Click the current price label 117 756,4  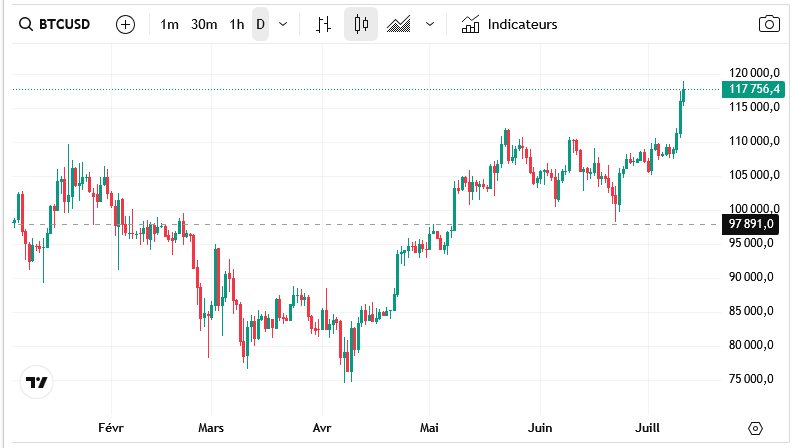coord(754,90)
